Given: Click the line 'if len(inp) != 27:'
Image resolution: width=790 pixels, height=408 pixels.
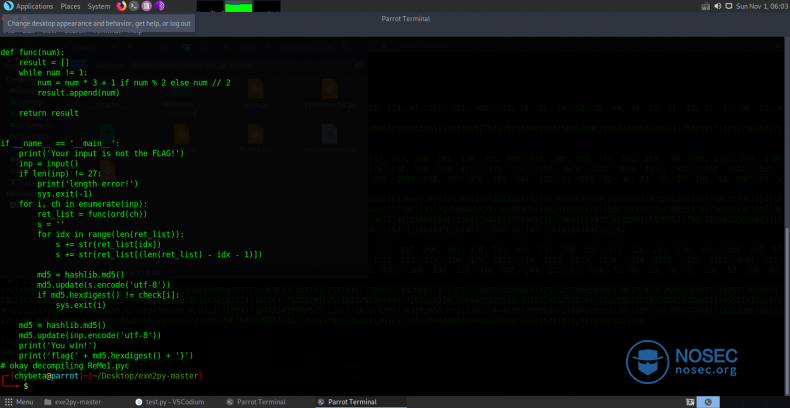Looking at the screenshot, I should coord(60,174).
